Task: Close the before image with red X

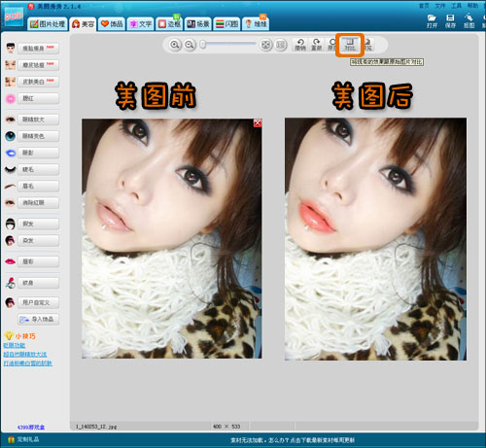Action: coord(258,122)
